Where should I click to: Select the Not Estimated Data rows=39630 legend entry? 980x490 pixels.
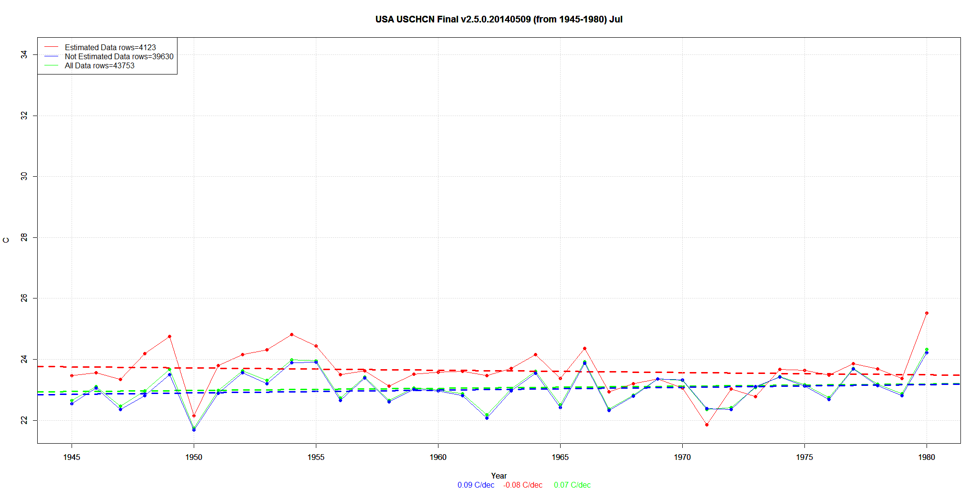[x=119, y=56]
